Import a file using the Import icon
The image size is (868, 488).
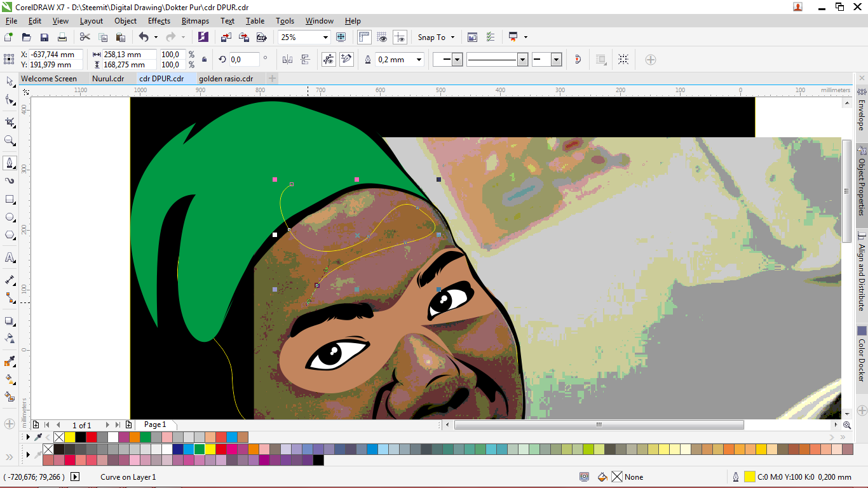click(x=226, y=37)
